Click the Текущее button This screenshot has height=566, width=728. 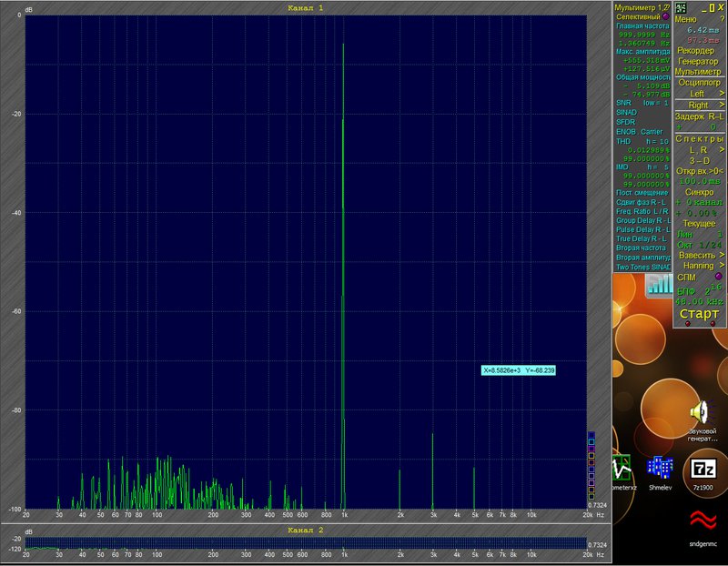[699, 223]
